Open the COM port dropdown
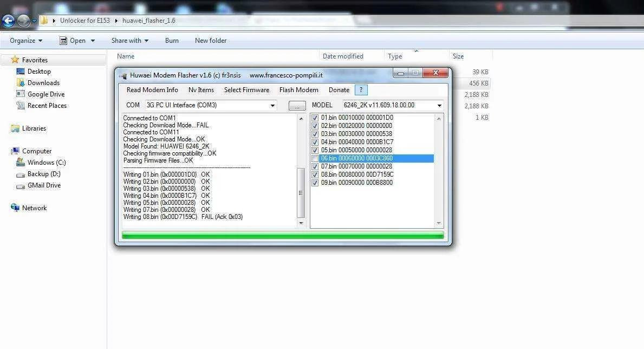 pos(272,106)
